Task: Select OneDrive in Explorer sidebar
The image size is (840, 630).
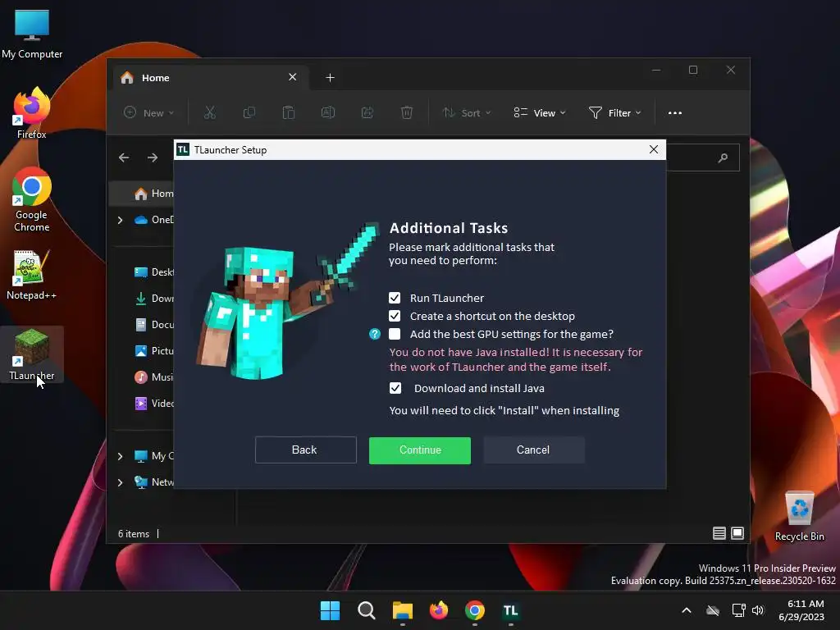Action: 154,220
